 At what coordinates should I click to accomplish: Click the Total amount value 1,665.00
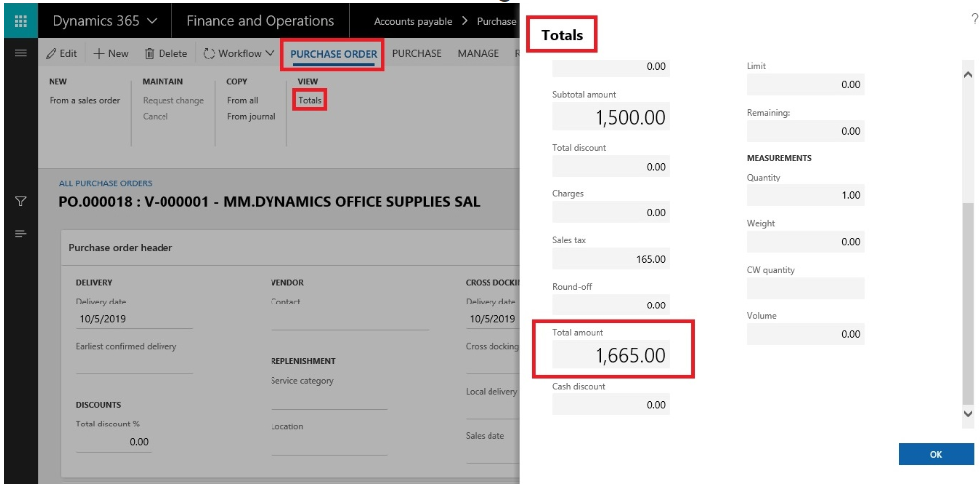610,355
